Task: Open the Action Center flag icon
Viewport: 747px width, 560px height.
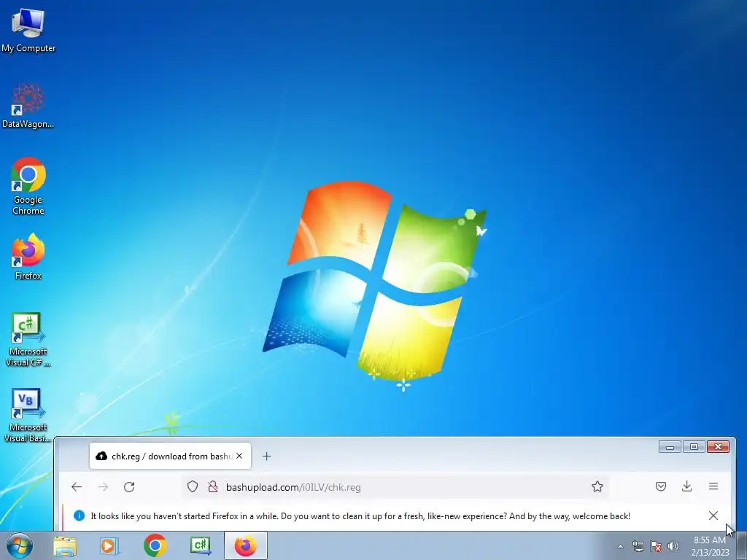Action: pyautogui.click(x=656, y=546)
